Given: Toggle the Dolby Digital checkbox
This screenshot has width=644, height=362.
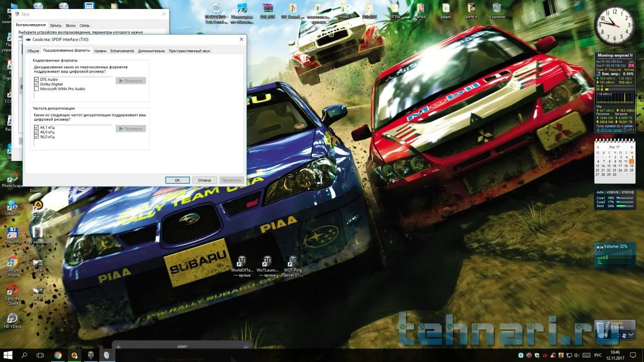Looking at the screenshot, I should coord(37,84).
